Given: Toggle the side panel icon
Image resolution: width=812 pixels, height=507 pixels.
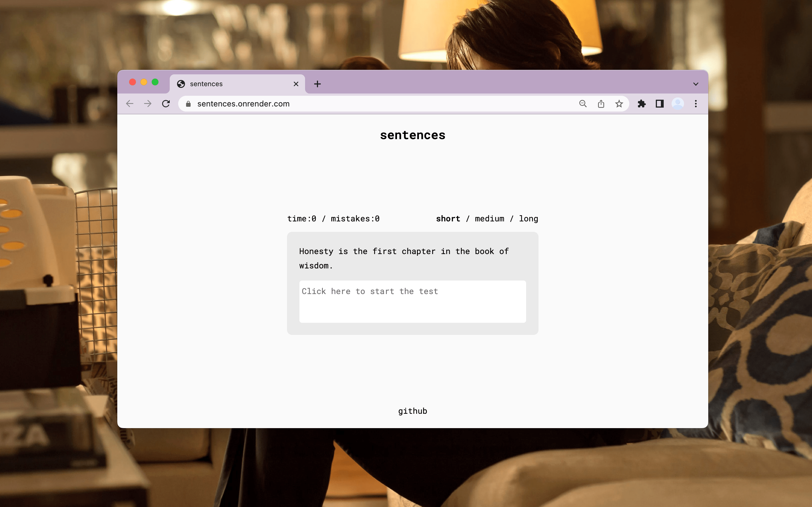Looking at the screenshot, I should [660, 104].
